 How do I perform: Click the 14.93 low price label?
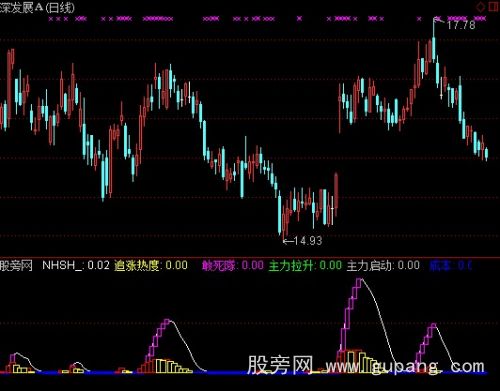[x=308, y=240]
